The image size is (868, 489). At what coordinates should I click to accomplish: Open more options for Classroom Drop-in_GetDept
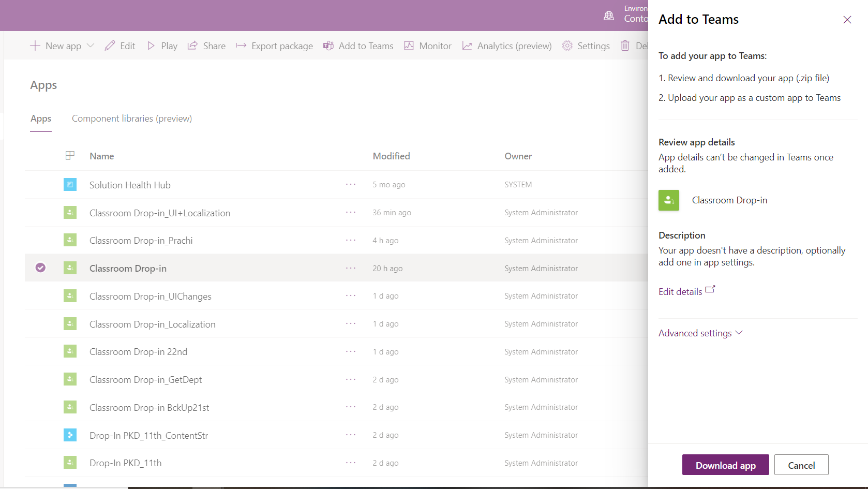click(x=351, y=379)
